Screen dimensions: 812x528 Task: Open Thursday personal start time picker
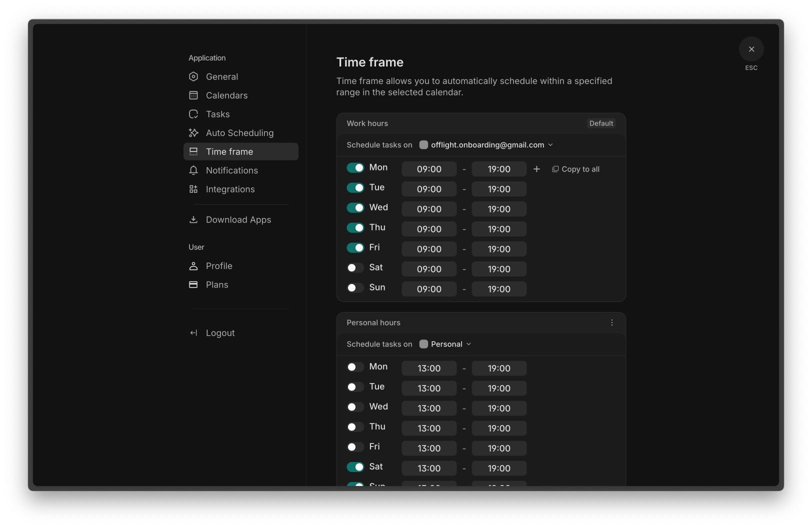pos(429,428)
